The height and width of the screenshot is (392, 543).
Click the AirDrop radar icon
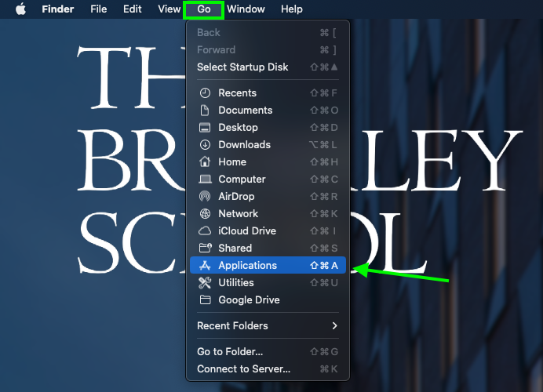click(205, 196)
